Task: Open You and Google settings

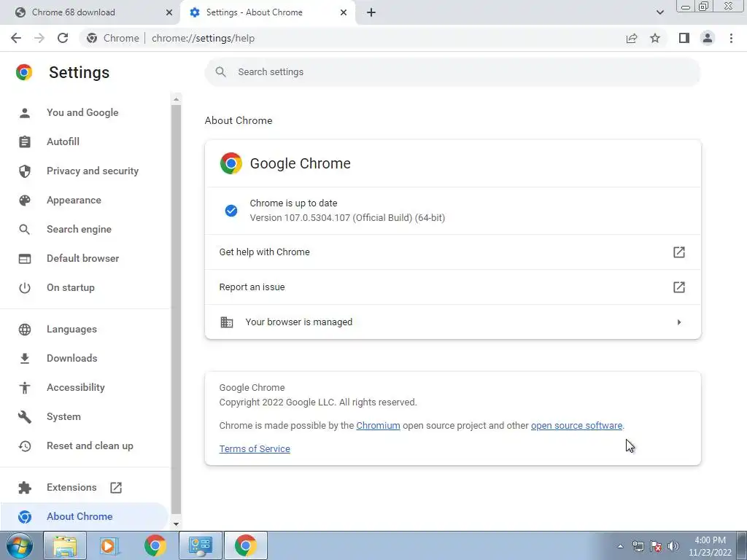Action: [82, 112]
